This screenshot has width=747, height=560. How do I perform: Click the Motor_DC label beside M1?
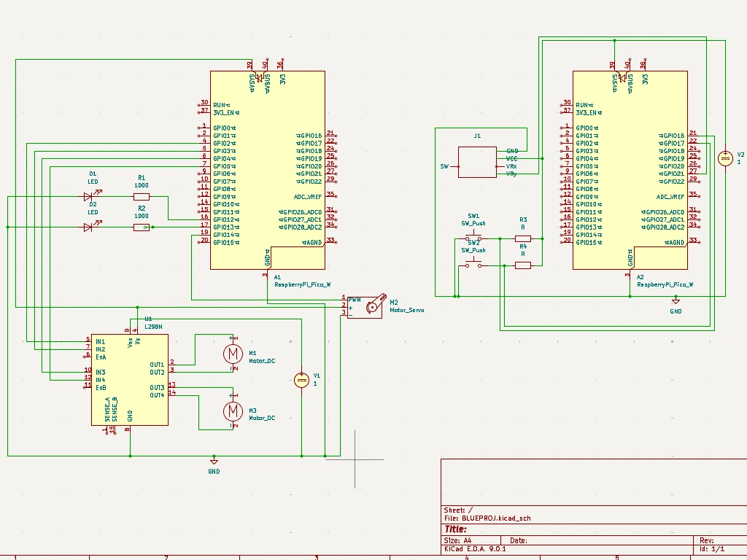pos(262,361)
